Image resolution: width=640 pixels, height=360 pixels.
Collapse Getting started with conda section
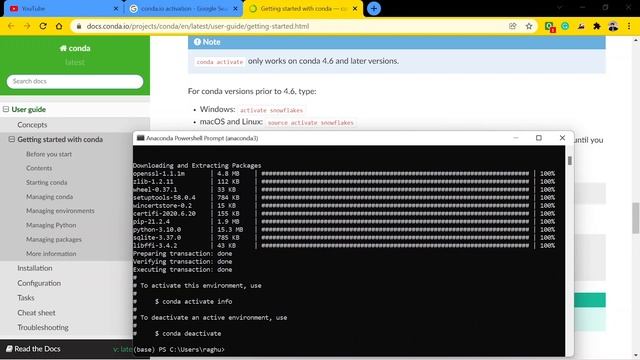[x=11, y=139]
